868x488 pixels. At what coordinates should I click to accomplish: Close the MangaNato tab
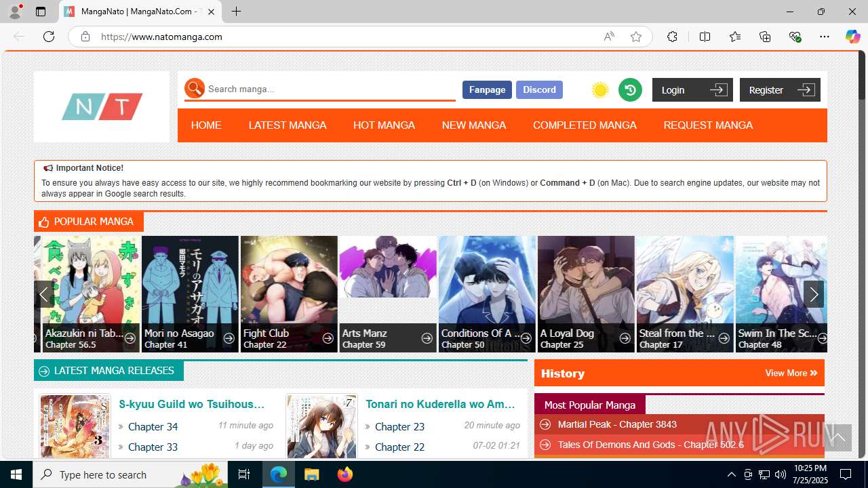[212, 12]
